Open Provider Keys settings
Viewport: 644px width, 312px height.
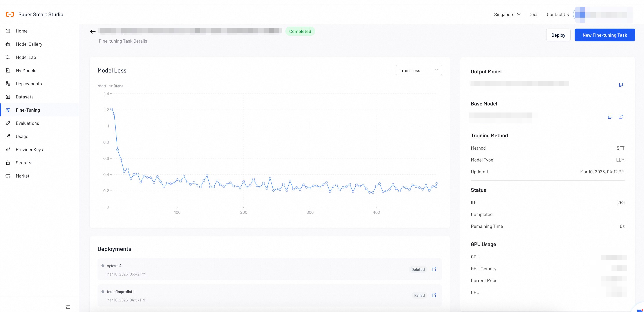coord(40,149)
